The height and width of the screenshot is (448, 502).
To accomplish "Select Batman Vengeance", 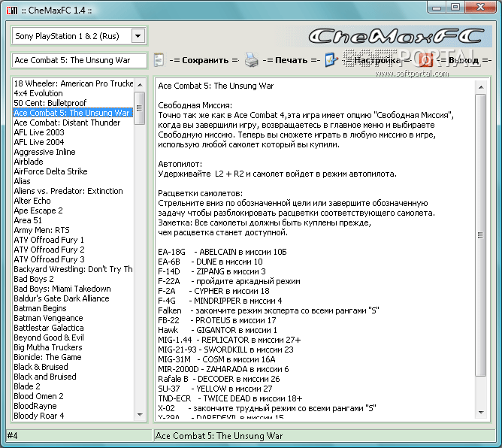I will click(x=73, y=318).
